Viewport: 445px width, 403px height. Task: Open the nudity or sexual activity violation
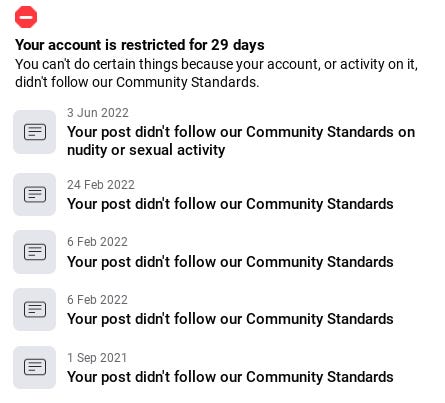(x=241, y=141)
